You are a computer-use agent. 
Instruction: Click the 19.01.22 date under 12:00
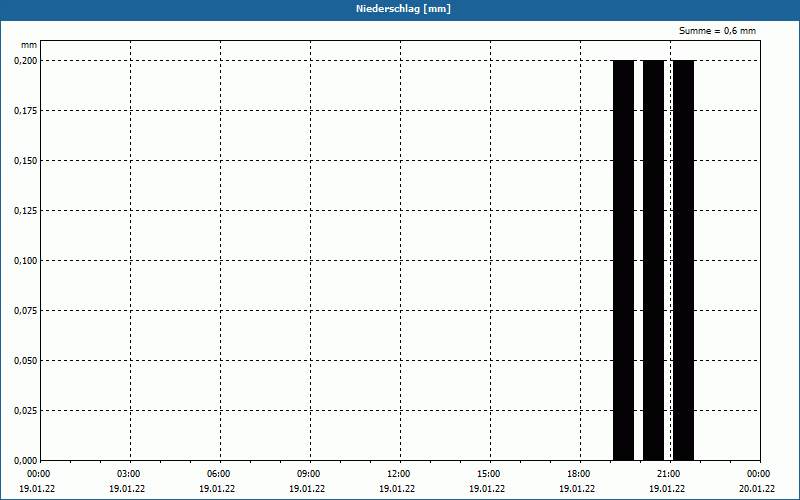(397, 489)
